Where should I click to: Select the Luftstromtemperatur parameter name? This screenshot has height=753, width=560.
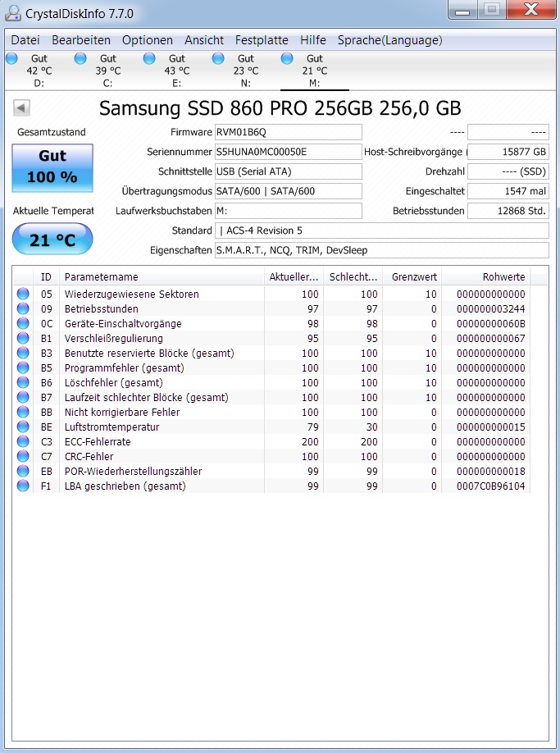(x=112, y=427)
